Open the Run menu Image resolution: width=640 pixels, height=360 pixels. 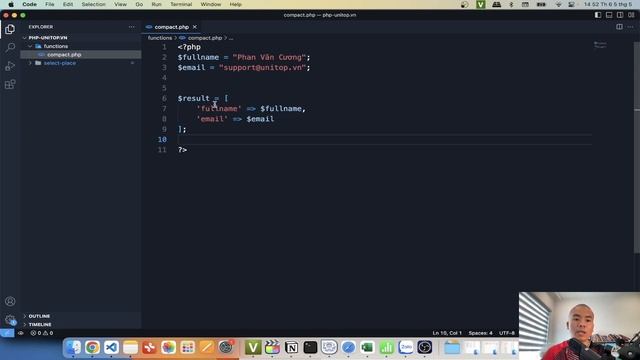coord(156,4)
